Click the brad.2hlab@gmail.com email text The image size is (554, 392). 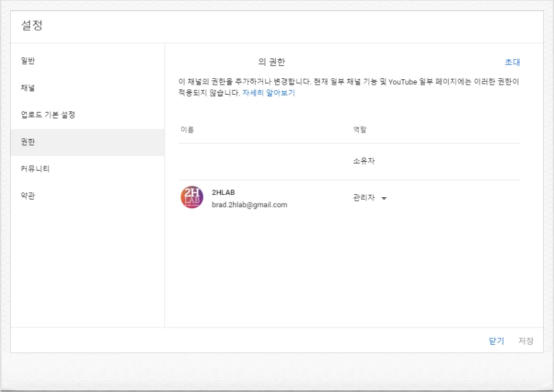coord(249,205)
